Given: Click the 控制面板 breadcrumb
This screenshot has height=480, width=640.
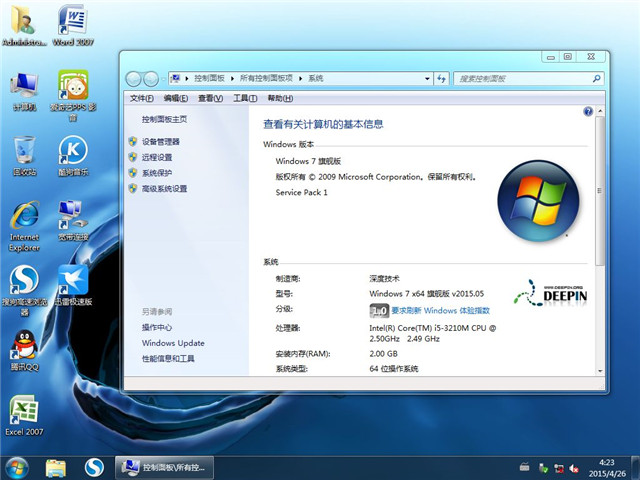Looking at the screenshot, I should click(209, 78).
